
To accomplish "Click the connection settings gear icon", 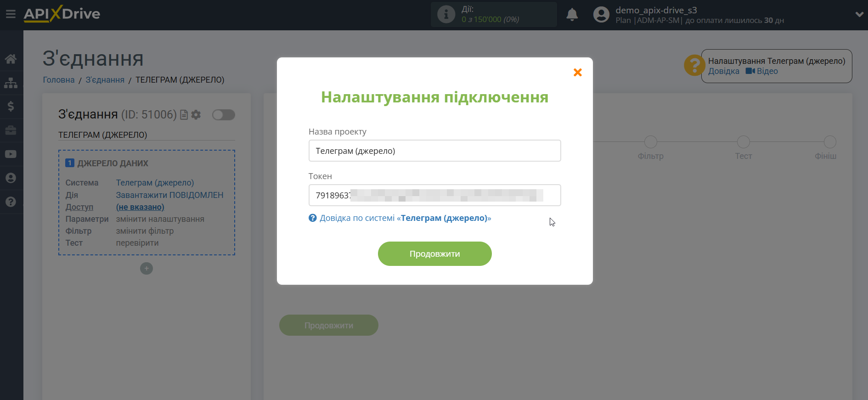I will pos(196,115).
